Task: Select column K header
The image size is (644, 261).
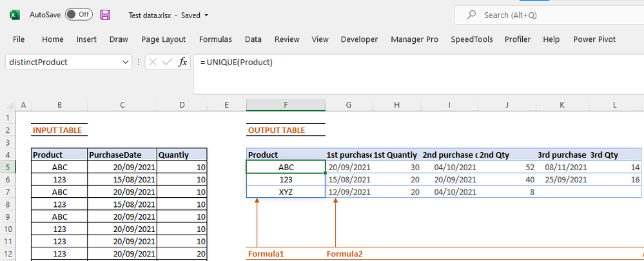Action: tap(562, 106)
